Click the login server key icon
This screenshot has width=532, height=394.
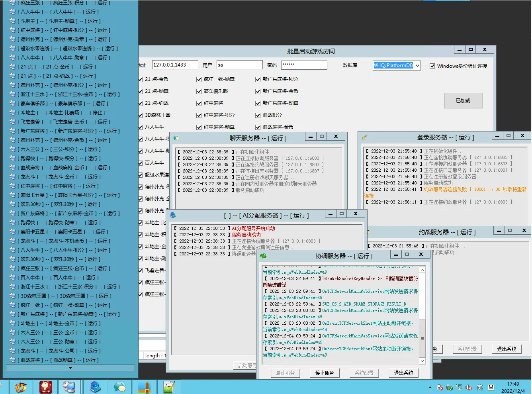[364, 137]
